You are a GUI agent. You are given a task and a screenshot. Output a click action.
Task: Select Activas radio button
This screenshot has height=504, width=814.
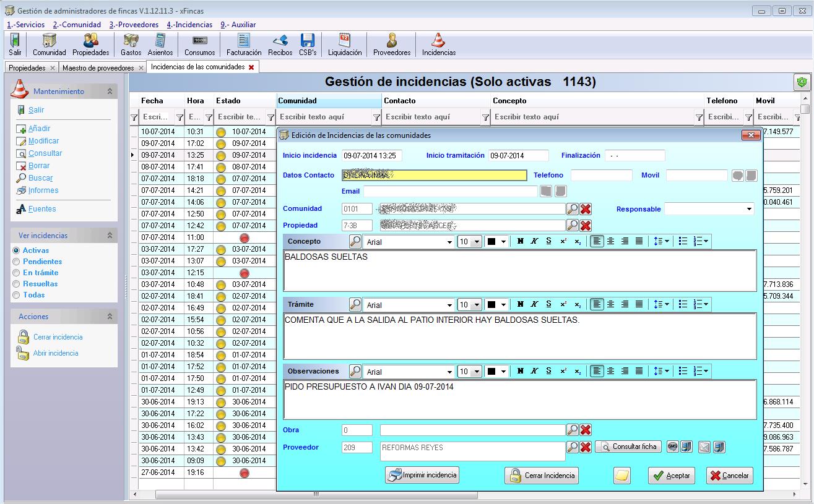pyautogui.click(x=16, y=250)
